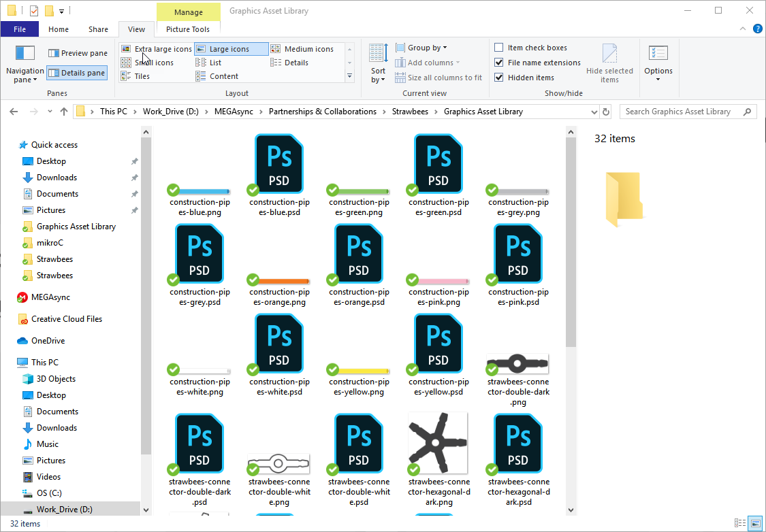Open Quick Access Toolbar customize dropdown
The width and height of the screenshot is (766, 532).
coord(61,10)
